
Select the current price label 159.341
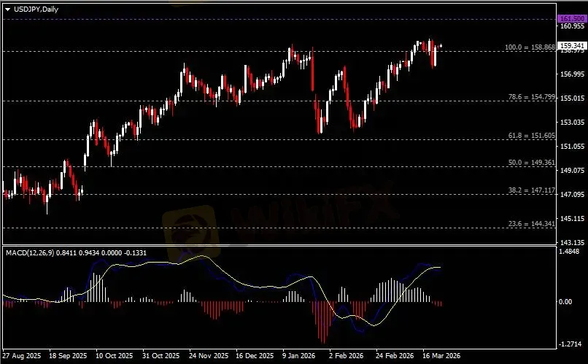pos(572,46)
